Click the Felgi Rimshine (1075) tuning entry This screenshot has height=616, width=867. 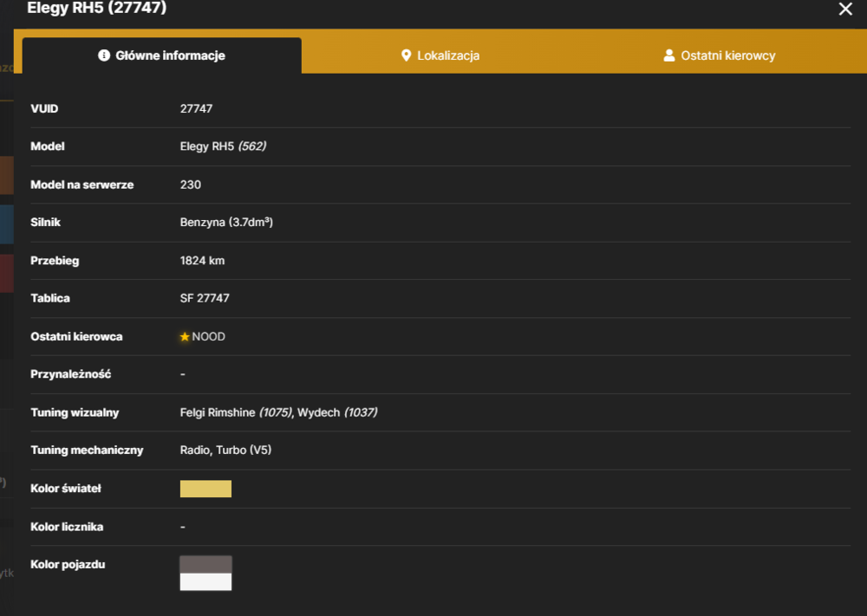pos(236,412)
